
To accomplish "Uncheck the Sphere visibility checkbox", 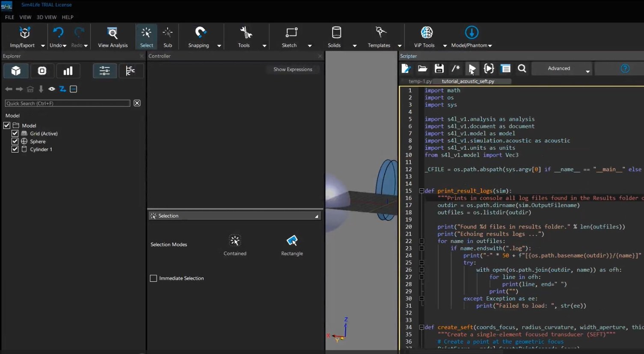I will click(15, 142).
